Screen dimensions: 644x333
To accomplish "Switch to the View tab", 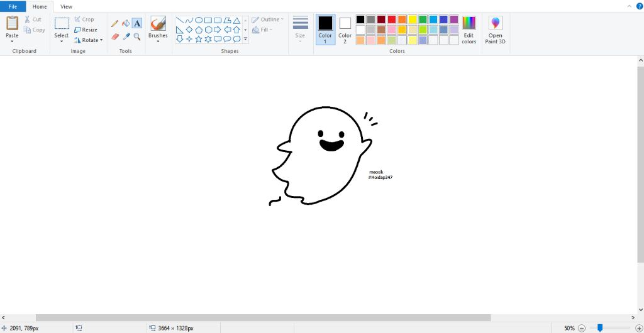I will coord(66,6).
